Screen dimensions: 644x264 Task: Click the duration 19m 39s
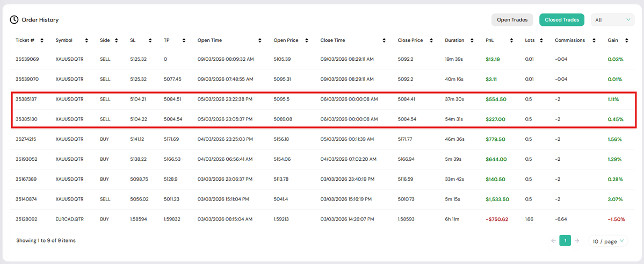(x=454, y=59)
